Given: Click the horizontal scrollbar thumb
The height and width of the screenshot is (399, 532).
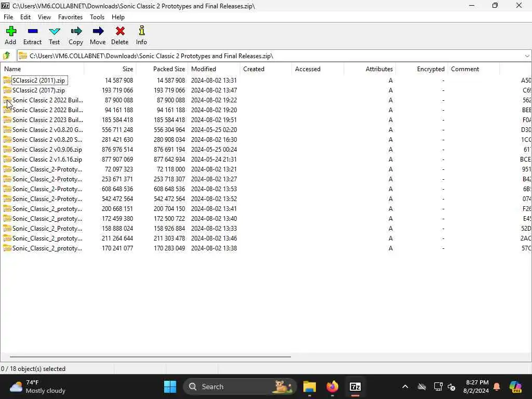Looking at the screenshot, I should [x=150, y=356].
